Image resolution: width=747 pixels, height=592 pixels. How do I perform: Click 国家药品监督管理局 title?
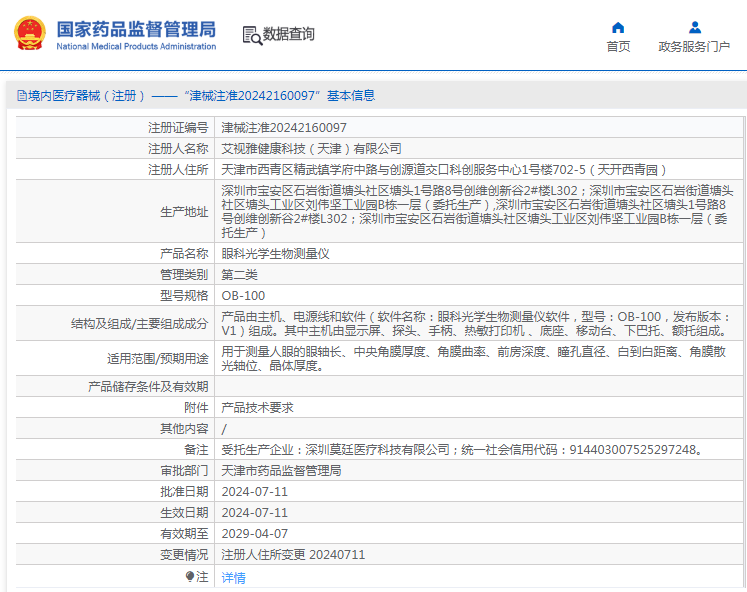136,29
